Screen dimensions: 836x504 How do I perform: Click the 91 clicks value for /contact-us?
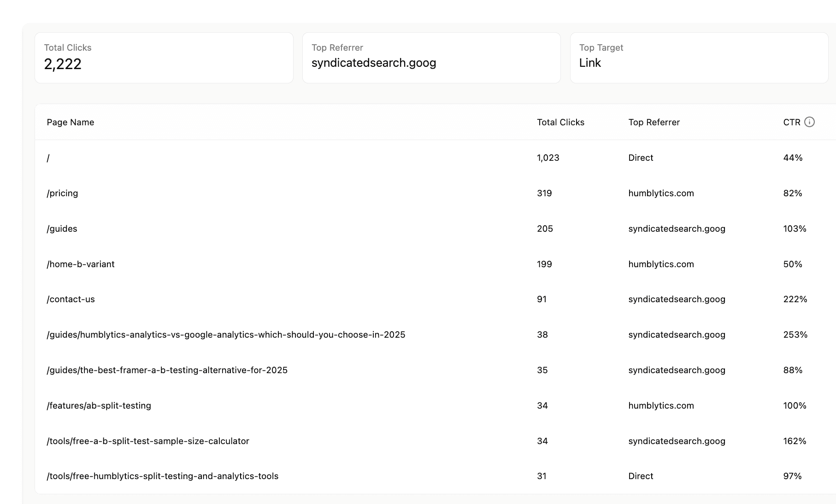tap(542, 299)
